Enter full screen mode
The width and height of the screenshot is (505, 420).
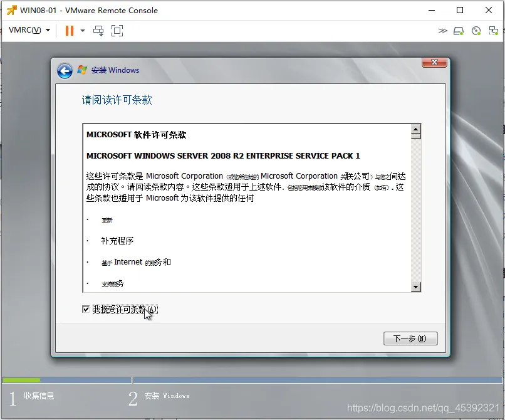pyautogui.click(x=117, y=31)
